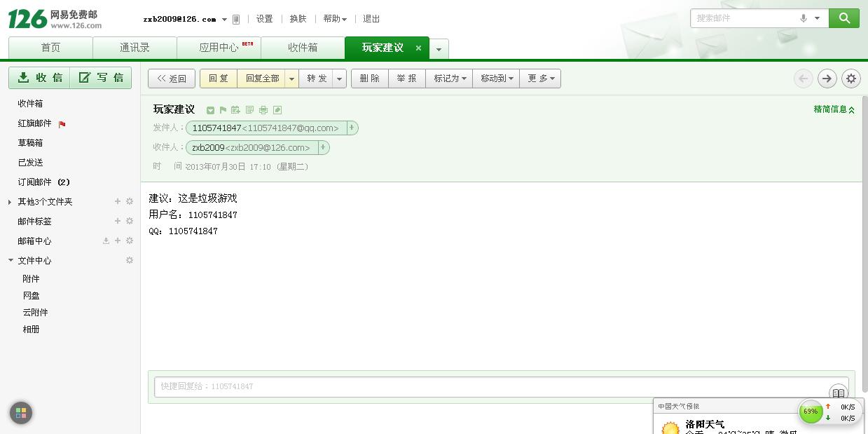Click the 删除 delete button
Viewport: 868px width, 434px height.
(370, 79)
